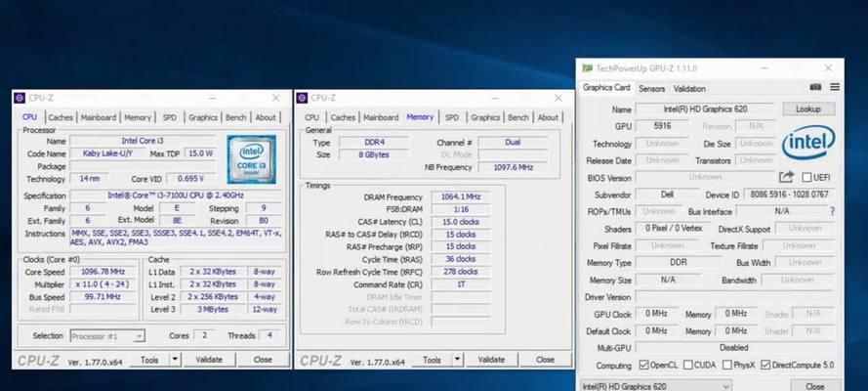Toggle the CUDA checkbox
Image resolution: width=868 pixels, height=391 pixels.
(x=687, y=365)
